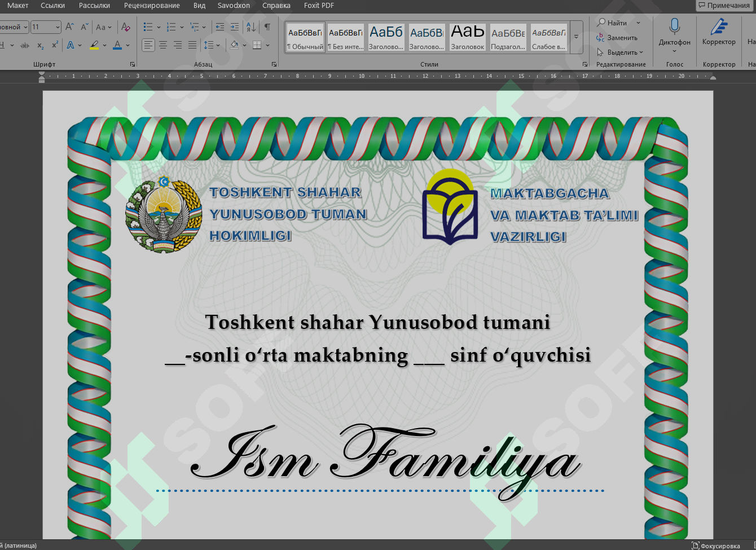Align text to the right
This screenshot has height=550, width=756.
(x=178, y=45)
